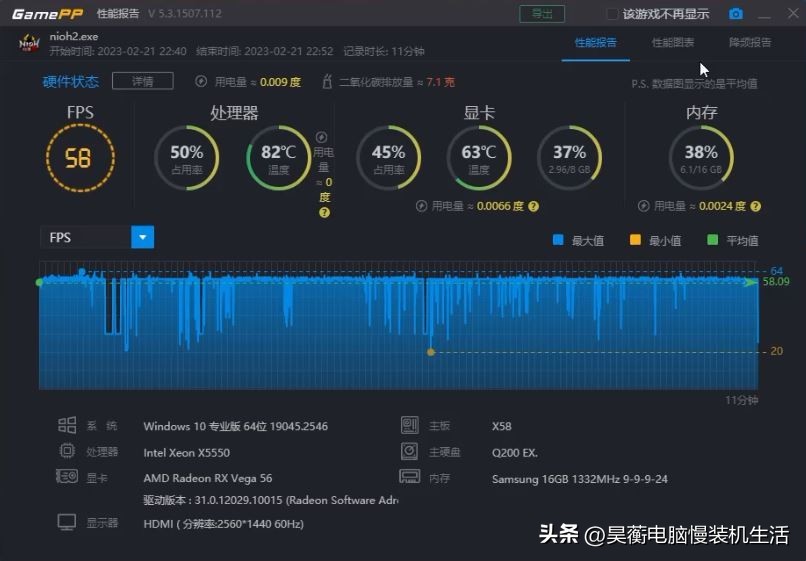Click help icon next to 0.0024 度
The height and width of the screenshot is (561, 806).
[x=755, y=206]
